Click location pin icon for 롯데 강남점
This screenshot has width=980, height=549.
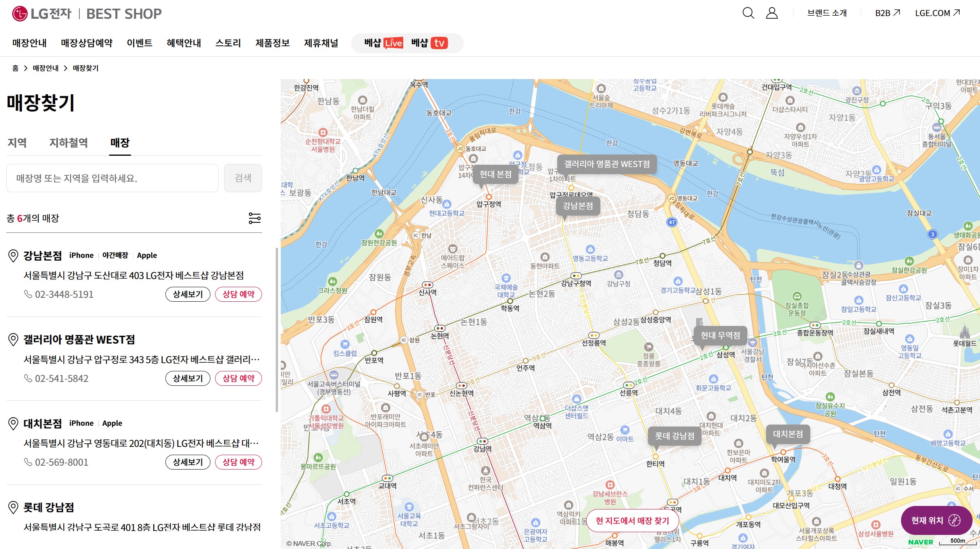pyautogui.click(x=13, y=508)
